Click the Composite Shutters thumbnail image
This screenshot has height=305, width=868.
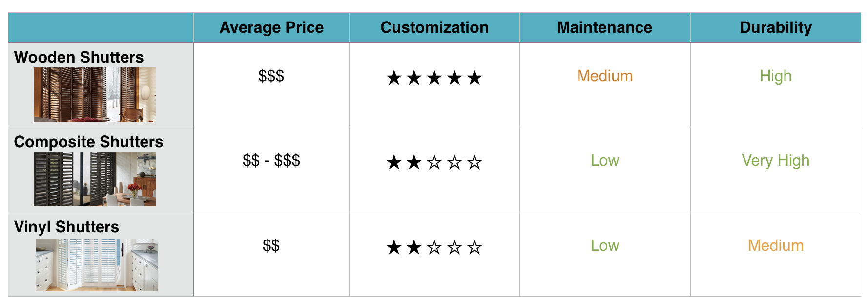[95, 179]
